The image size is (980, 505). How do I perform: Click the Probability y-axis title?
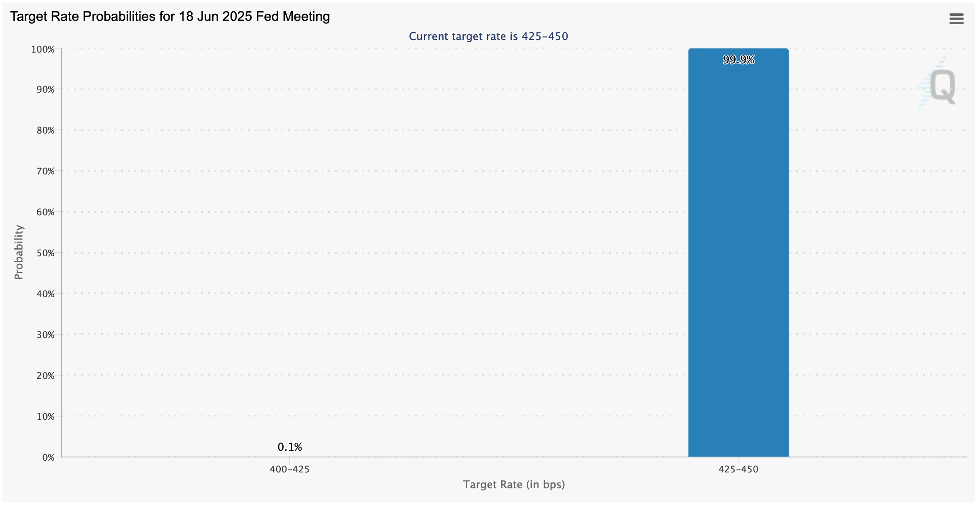click(x=19, y=252)
